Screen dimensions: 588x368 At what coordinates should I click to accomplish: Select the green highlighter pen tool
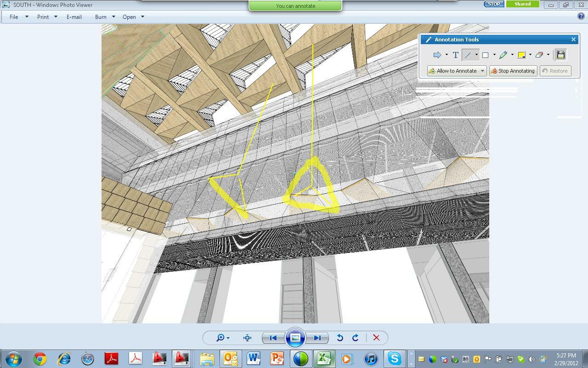tap(503, 55)
